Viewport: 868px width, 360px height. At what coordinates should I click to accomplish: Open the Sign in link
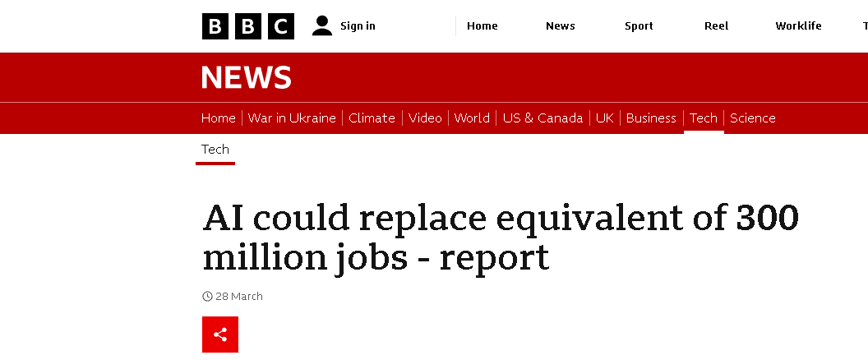tap(358, 26)
